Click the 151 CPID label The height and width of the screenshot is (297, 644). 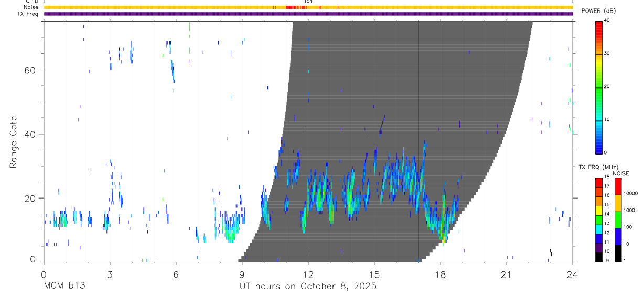(x=308, y=2)
